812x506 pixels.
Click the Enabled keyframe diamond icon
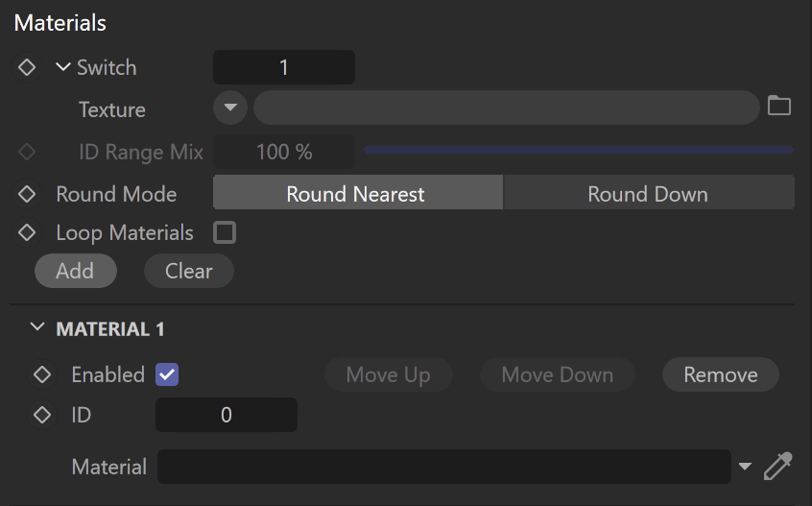[42, 374]
